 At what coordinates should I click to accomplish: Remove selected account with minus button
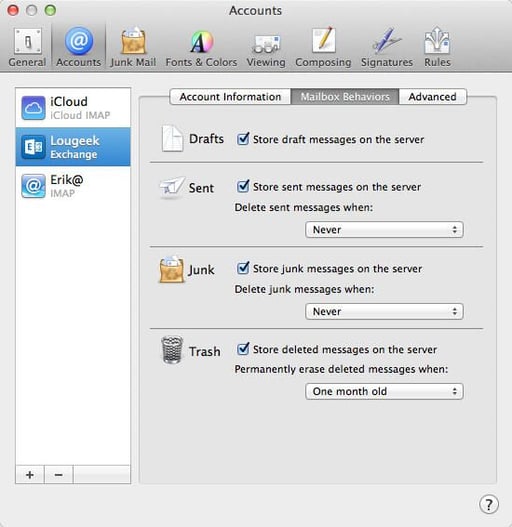click(58, 475)
